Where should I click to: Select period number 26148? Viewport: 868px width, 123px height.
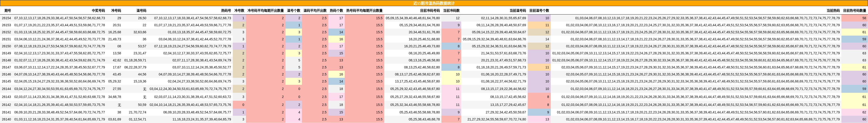click(x=6, y=60)
